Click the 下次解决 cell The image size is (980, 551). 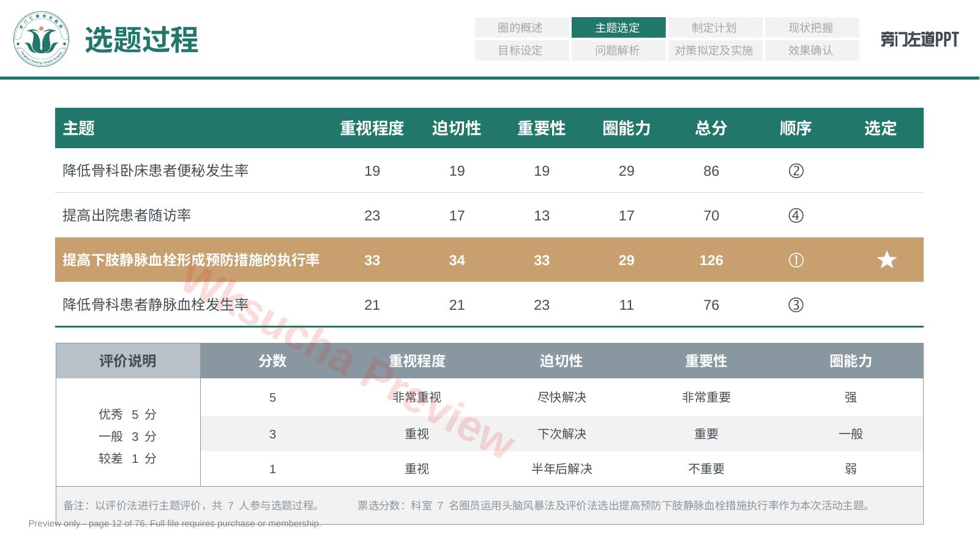click(x=561, y=434)
